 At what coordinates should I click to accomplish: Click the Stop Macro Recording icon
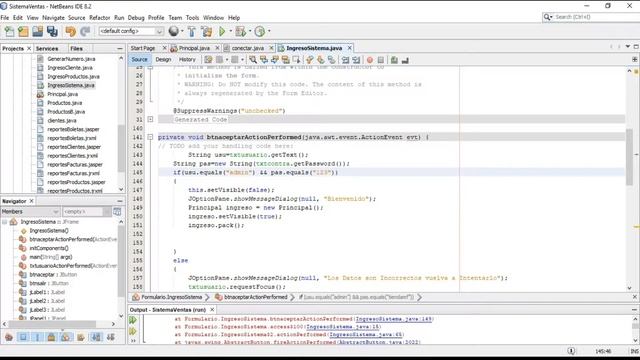click(x=380, y=60)
